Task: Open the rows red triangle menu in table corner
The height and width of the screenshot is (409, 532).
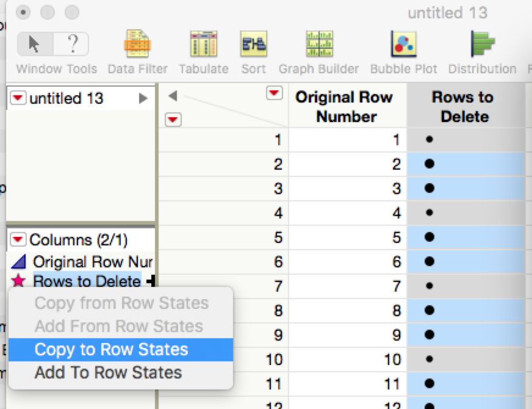Action: 173,120
